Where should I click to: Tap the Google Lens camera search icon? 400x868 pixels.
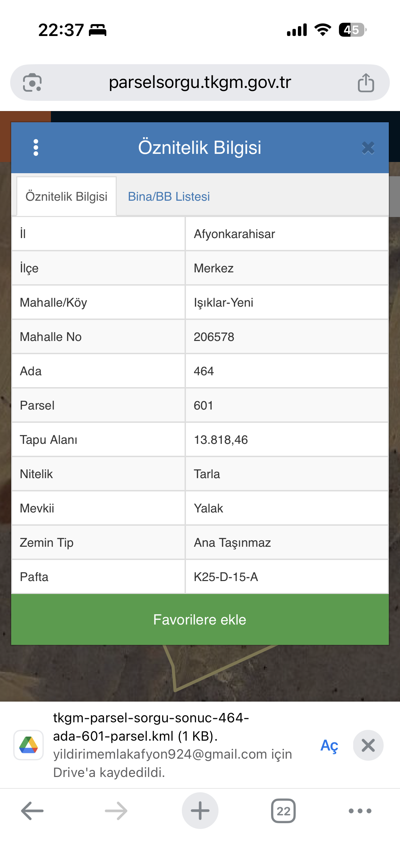pyautogui.click(x=32, y=83)
